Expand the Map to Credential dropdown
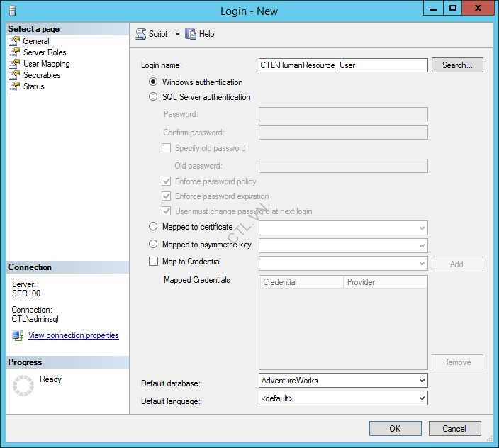Image resolution: width=499 pixels, height=448 pixels. 422,264
